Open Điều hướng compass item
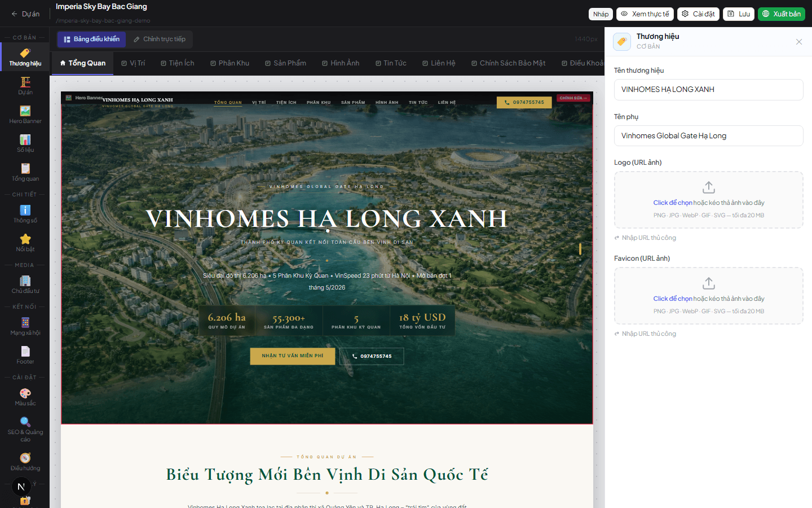The height and width of the screenshot is (508, 812). [25, 461]
